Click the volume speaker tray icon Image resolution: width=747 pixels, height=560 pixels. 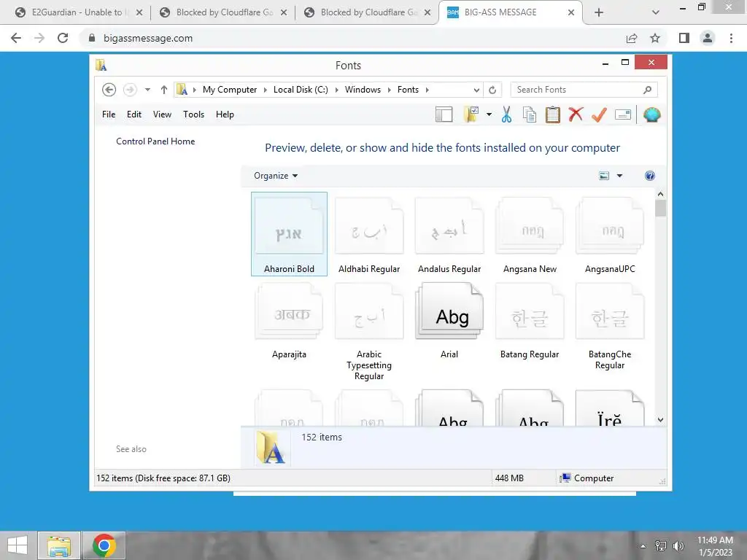678,545
